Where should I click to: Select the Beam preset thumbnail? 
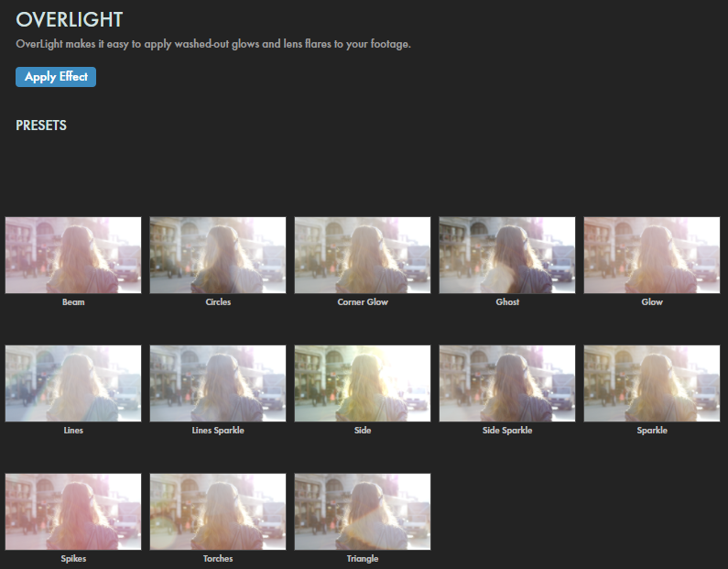[73, 255]
